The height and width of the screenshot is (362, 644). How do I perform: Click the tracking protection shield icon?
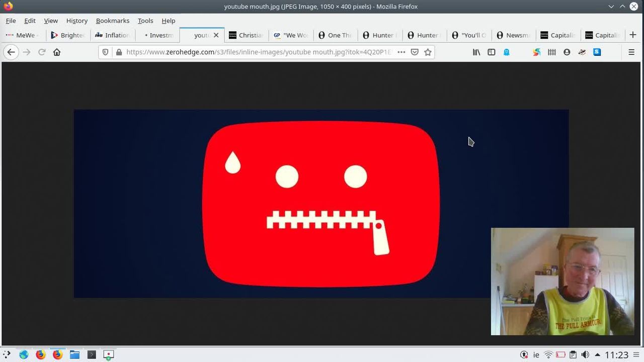[105, 52]
